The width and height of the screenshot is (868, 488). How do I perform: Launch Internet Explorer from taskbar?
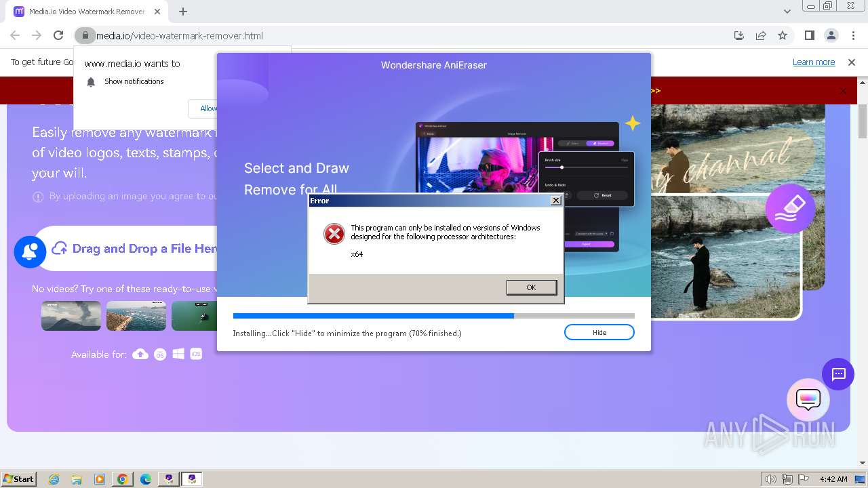[54, 479]
